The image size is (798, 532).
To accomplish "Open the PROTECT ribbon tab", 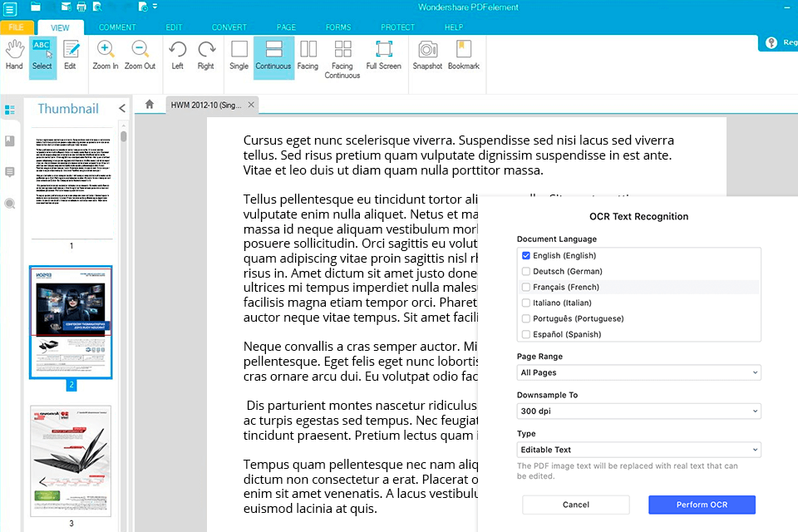I will (x=397, y=27).
